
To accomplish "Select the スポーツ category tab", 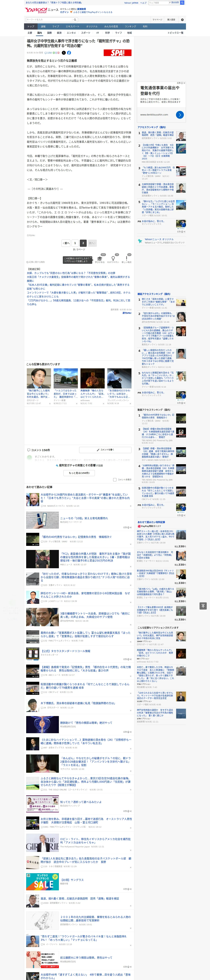I will tap(86, 33).
